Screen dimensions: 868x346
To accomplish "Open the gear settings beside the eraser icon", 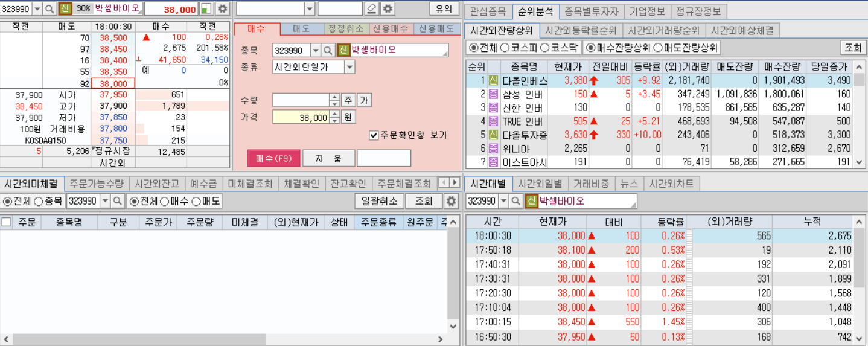I will point(388,9).
